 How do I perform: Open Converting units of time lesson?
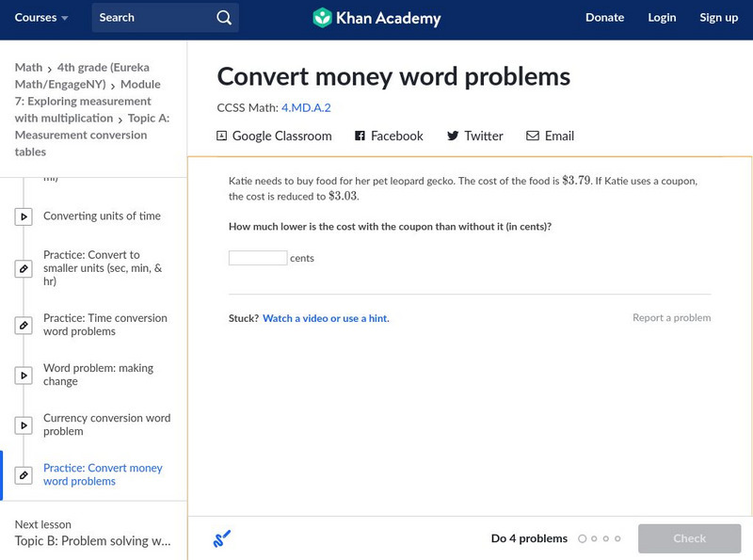(x=102, y=216)
